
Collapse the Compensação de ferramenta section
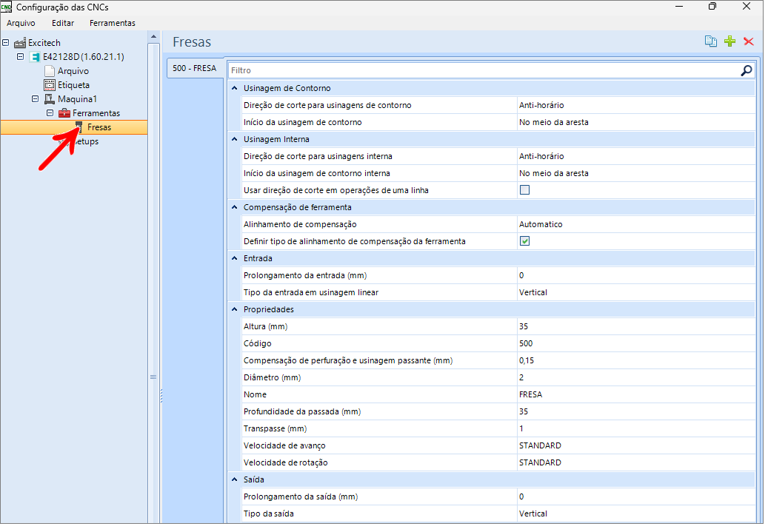tap(235, 207)
